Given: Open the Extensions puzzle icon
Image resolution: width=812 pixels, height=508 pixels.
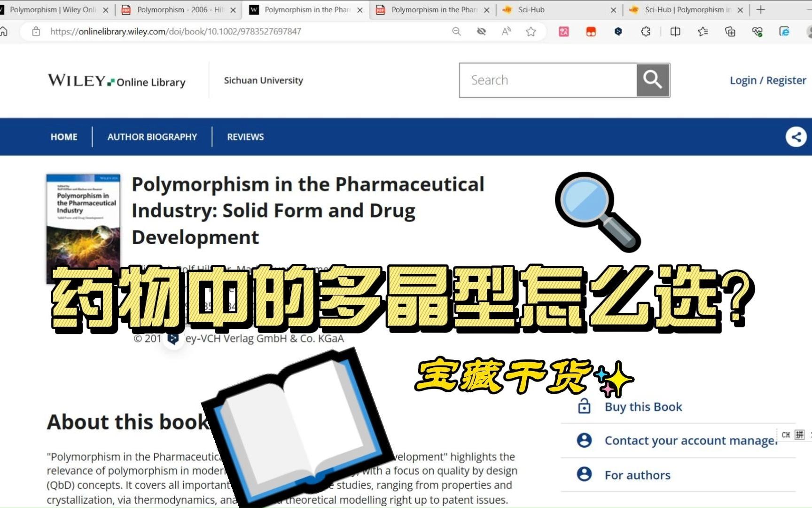Looking at the screenshot, I should (x=646, y=32).
